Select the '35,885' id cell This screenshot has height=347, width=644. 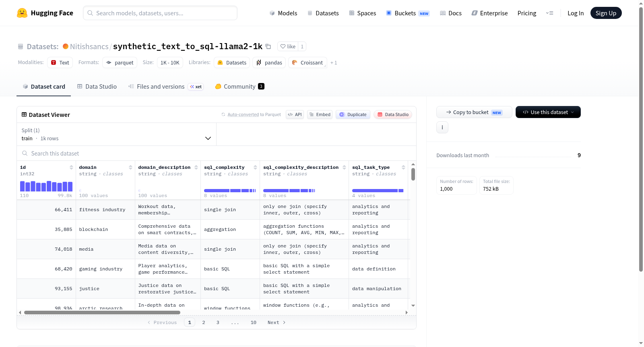tap(46, 229)
